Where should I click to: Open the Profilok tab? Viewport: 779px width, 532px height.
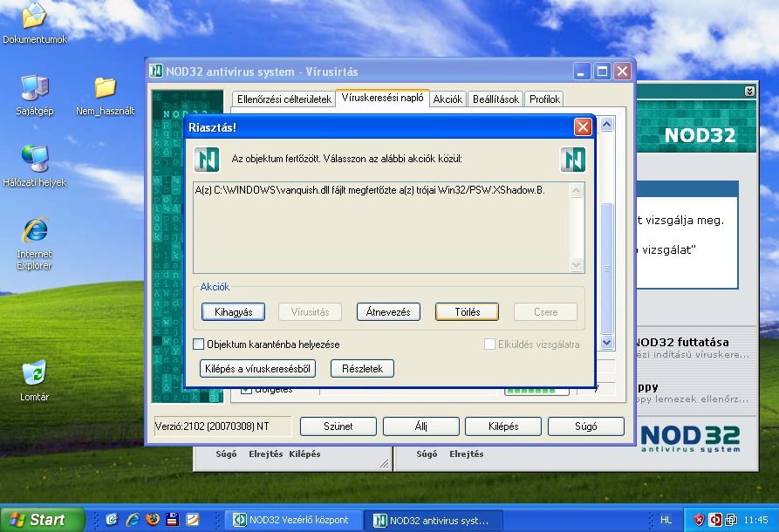544,99
